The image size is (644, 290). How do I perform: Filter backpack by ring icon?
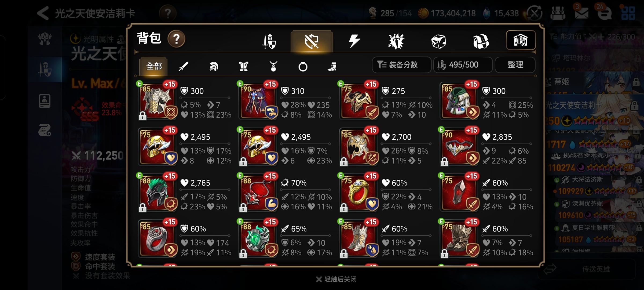point(303,66)
